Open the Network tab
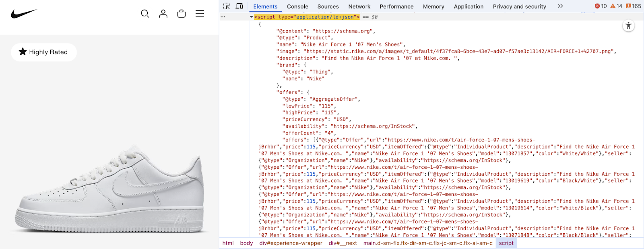The height and width of the screenshot is (249, 644). [359, 6]
